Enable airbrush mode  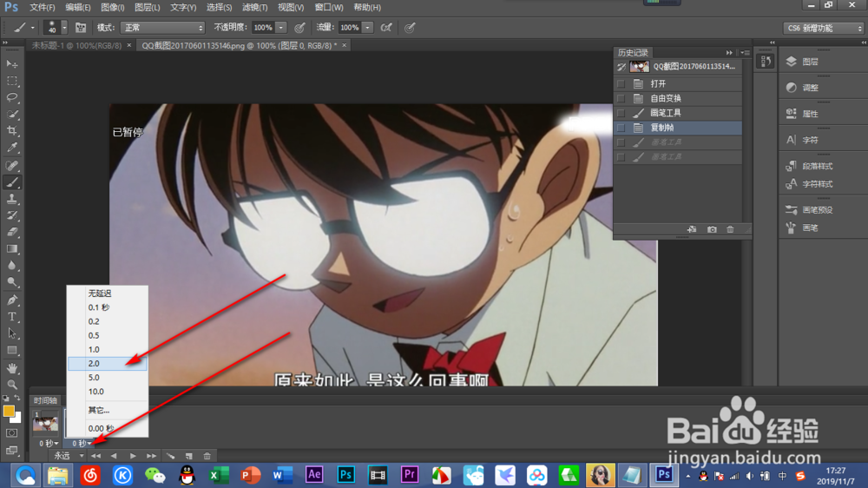pyautogui.click(x=386, y=27)
